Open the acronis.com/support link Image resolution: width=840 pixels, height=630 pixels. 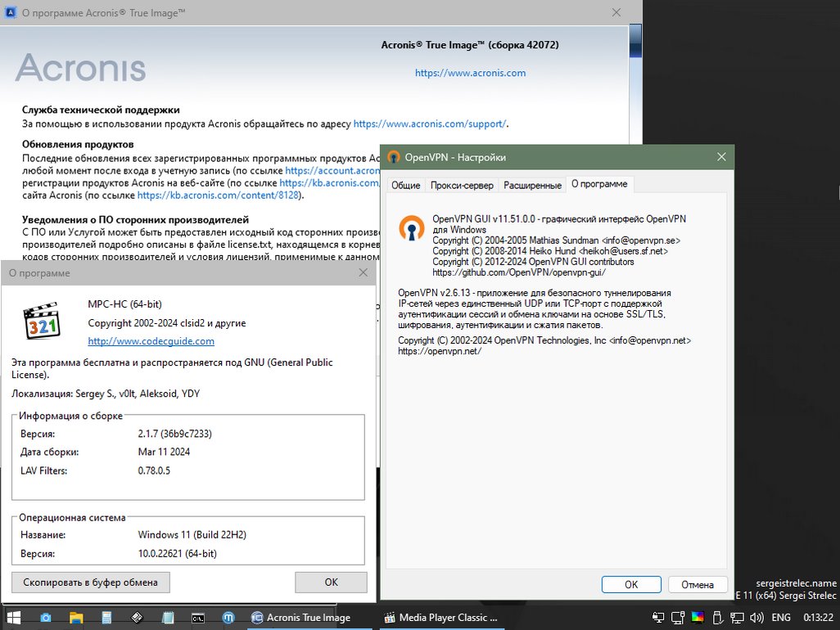pos(430,124)
